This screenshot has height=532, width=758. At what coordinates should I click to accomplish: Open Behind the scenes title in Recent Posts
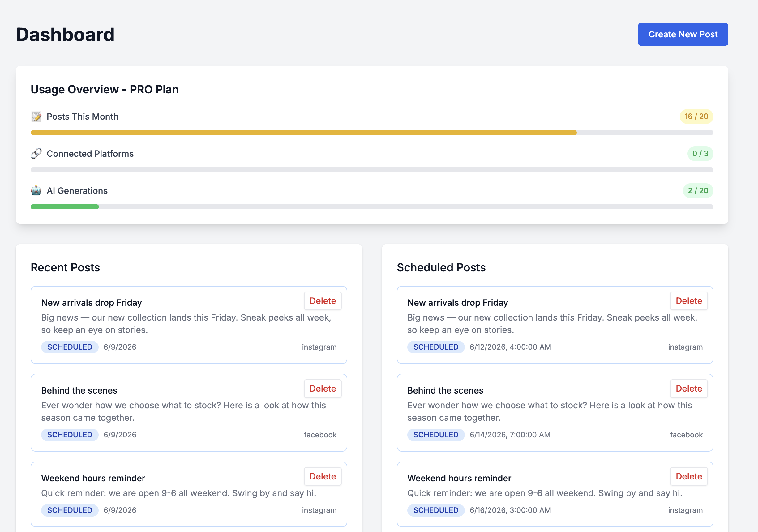coord(79,390)
